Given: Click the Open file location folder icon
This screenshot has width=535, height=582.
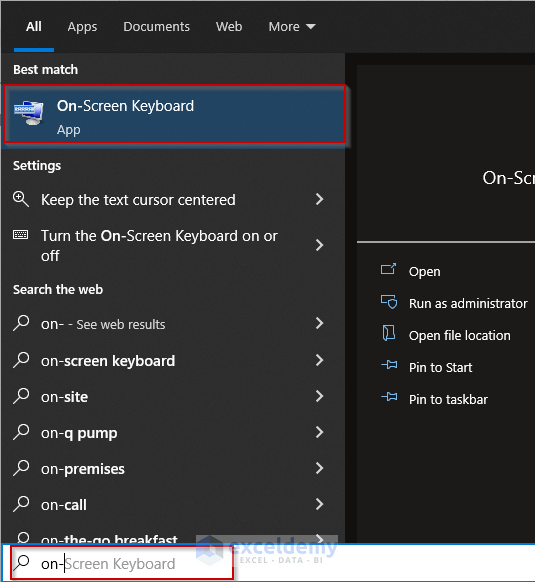Looking at the screenshot, I should coord(389,333).
